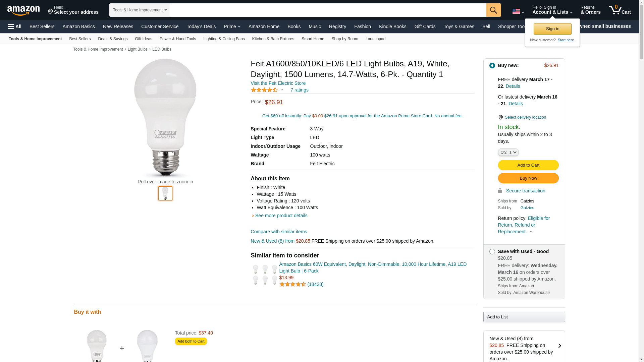The image size is (644, 362).
Task: Open the Qty quantity dropdown
Action: [508, 152]
